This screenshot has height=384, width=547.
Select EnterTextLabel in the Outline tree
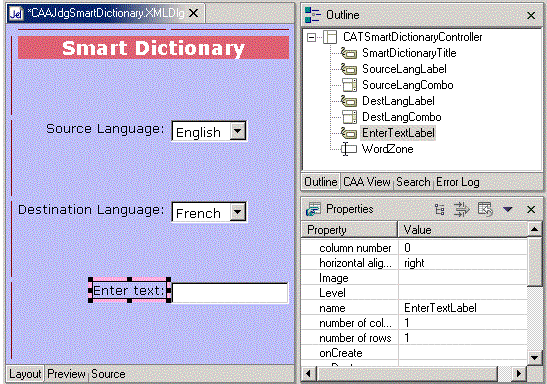tap(398, 133)
